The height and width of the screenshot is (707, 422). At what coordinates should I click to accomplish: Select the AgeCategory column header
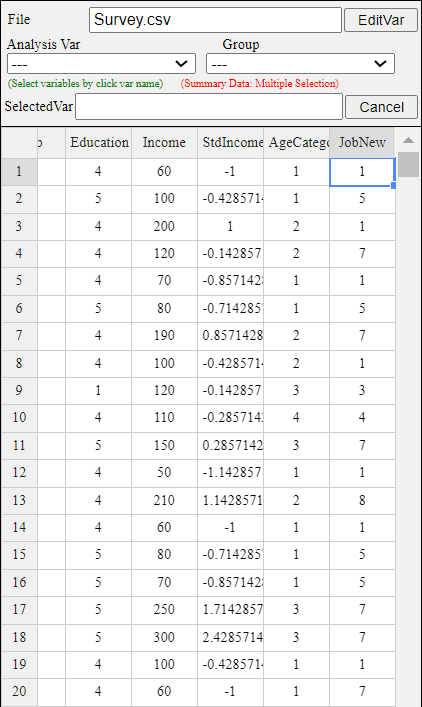tap(297, 143)
